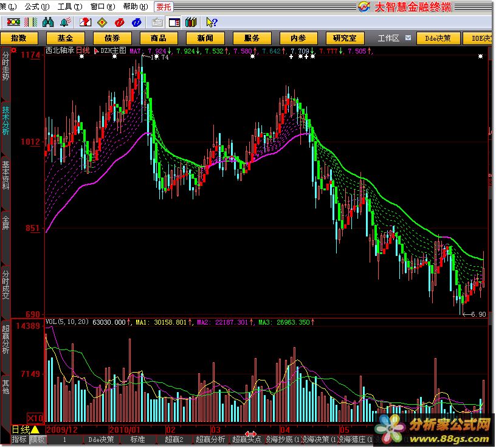
Task: Select the 凌海抄底 template tab
Action: [283, 439]
